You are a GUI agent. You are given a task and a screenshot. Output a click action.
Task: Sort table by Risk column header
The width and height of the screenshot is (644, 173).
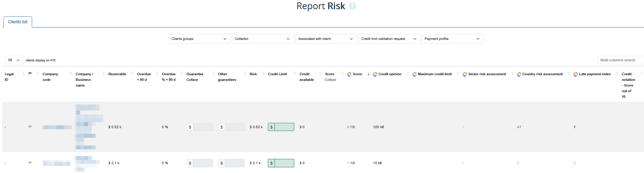253,74
